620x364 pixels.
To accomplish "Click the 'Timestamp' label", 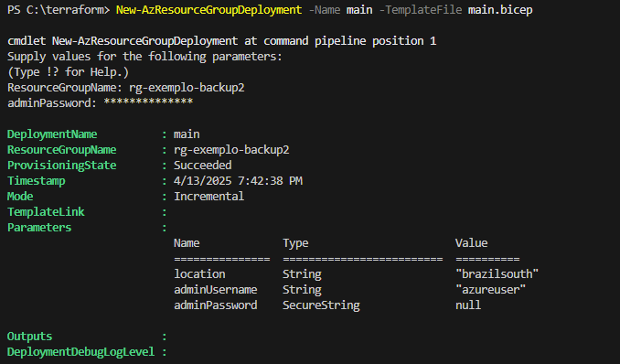I will [36, 181].
